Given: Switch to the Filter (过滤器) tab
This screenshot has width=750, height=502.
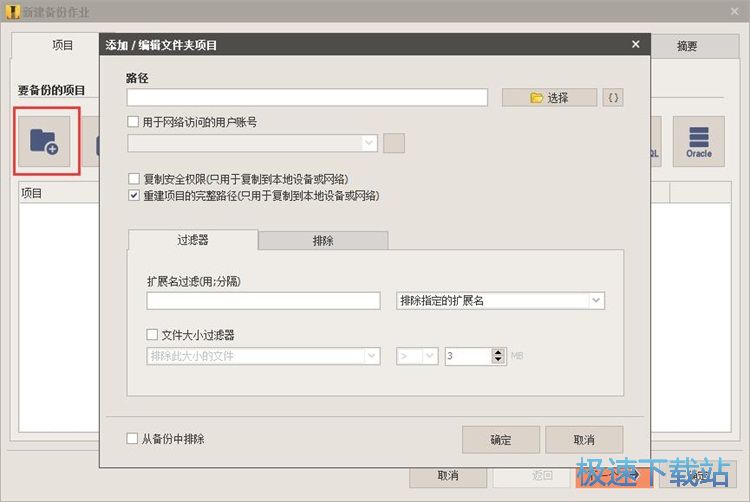Looking at the screenshot, I should pyautogui.click(x=193, y=240).
